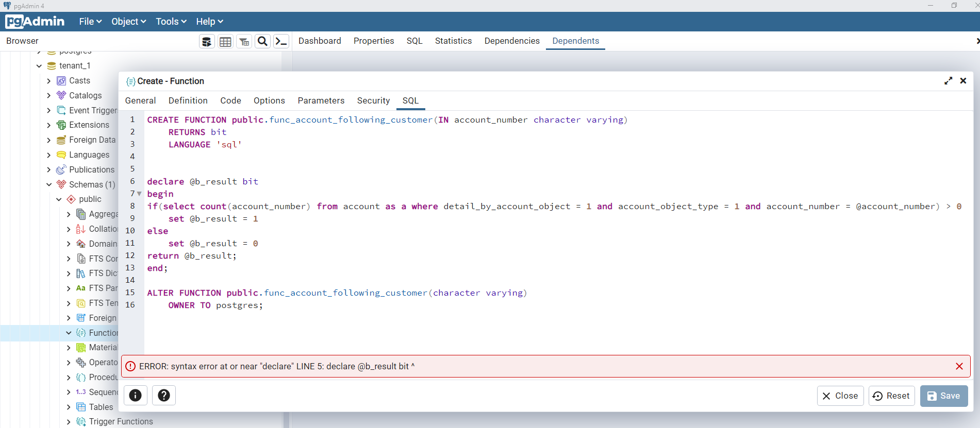Launch the PSQL Tool terminal icon

tap(281, 42)
